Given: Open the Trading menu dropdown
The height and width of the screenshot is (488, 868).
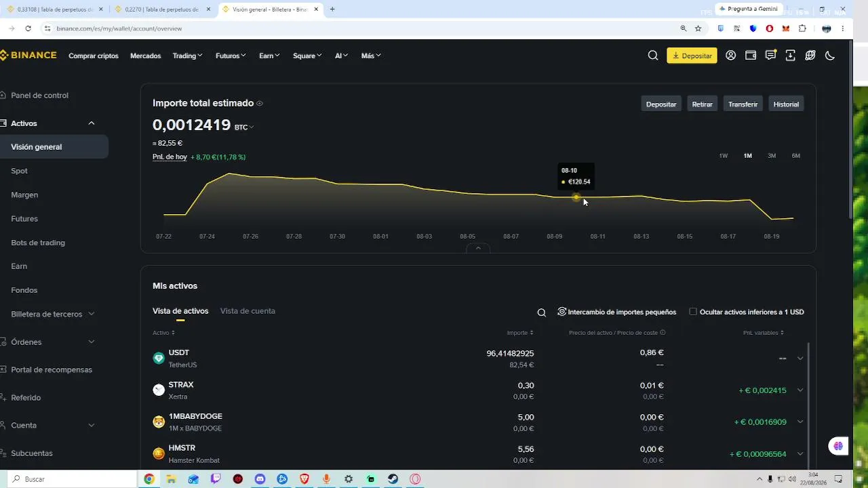Looking at the screenshot, I should click(187, 56).
